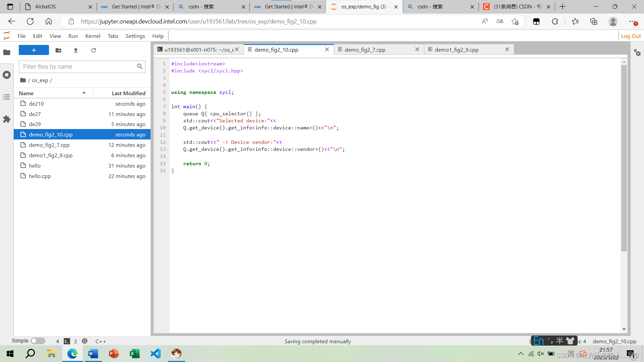Close the demo1_fig2_9.cpp tab
The width and height of the screenshot is (644, 362).
click(507, 49)
